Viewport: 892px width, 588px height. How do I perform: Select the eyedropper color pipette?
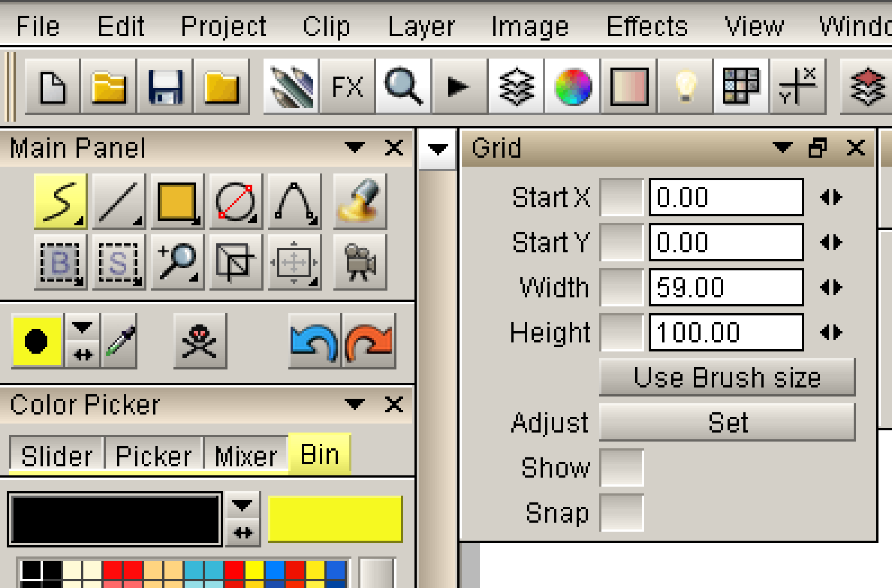click(120, 341)
